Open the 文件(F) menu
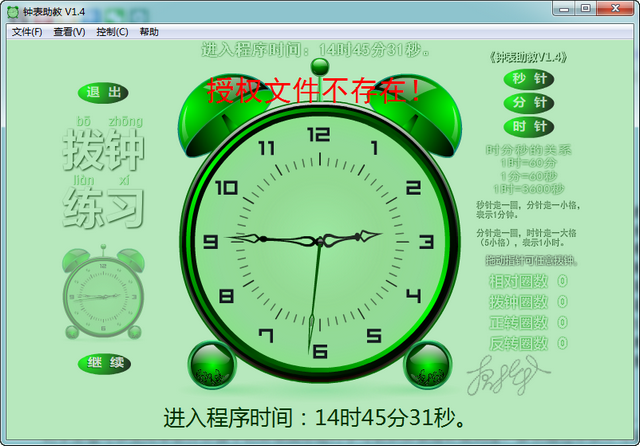 pos(27,32)
